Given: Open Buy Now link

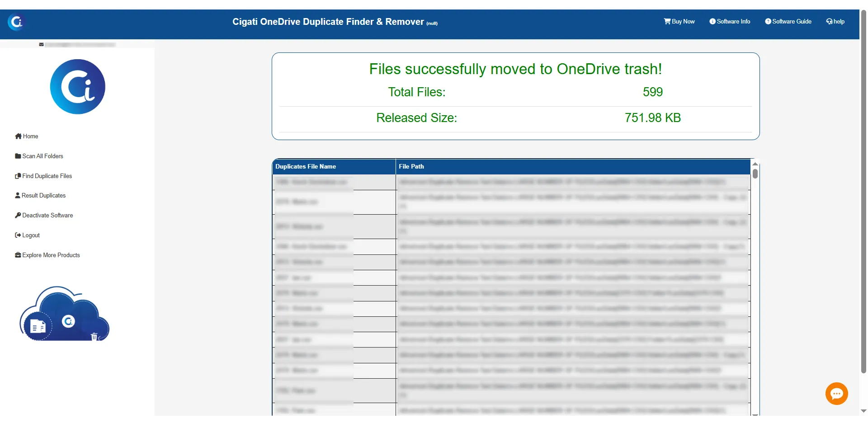Looking at the screenshot, I should (679, 21).
